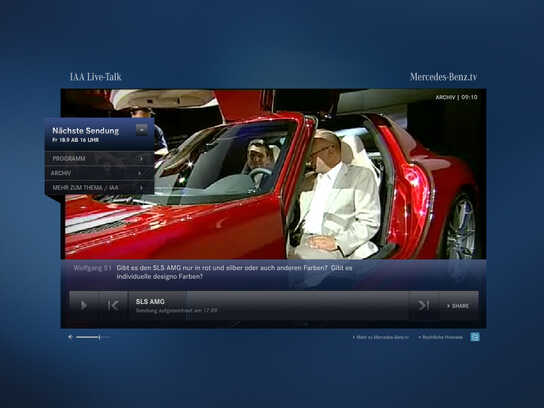Mute audio with the speaker icon

(x=70, y=337)
